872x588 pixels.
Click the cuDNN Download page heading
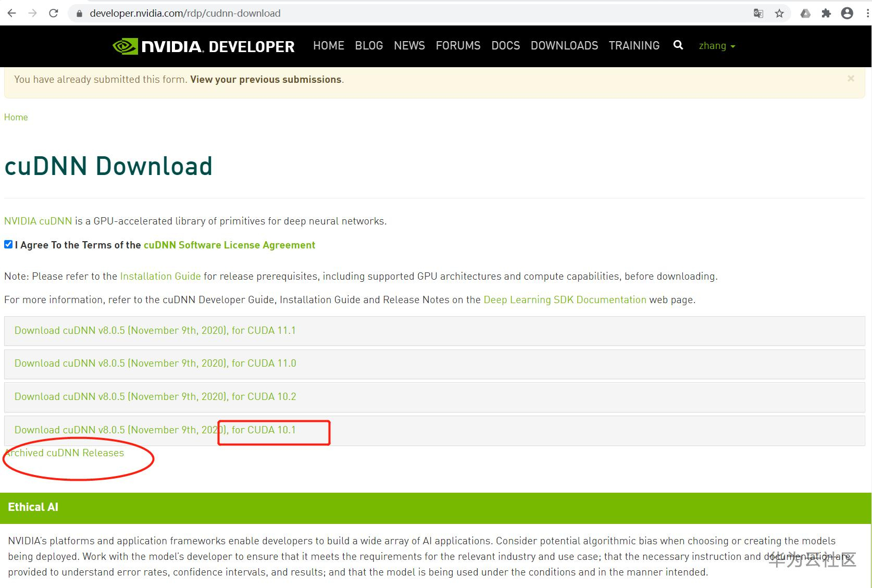pos(108,166)
